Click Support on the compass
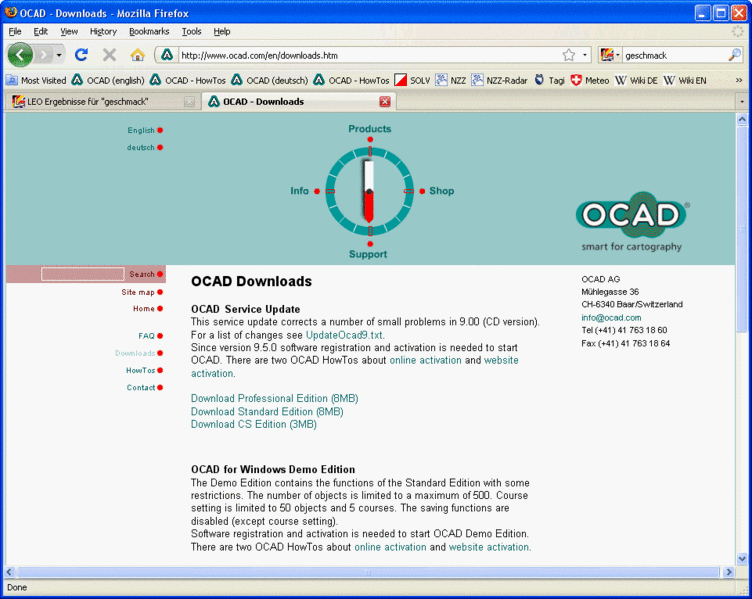The height and width of the screenshot is (599, 752). tap(368, 254)
